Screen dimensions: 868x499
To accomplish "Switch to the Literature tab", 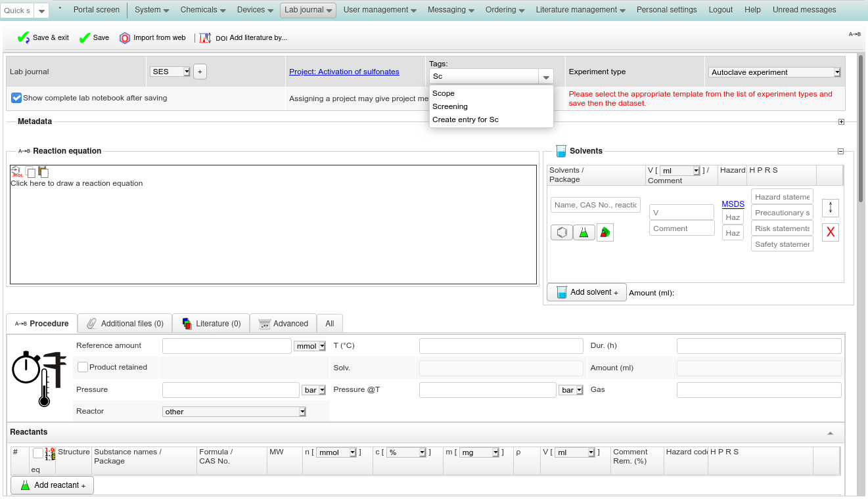I will [211, 323].
